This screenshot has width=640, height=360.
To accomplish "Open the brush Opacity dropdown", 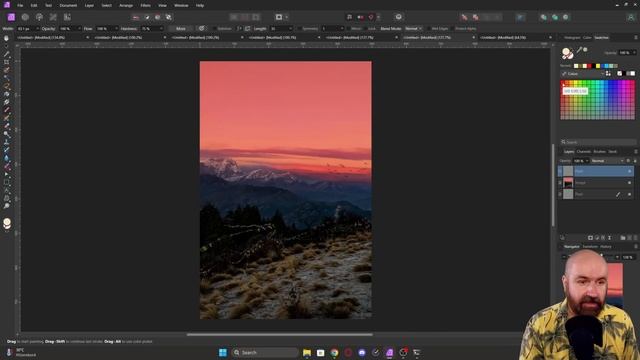I will [x=79, y=29].
